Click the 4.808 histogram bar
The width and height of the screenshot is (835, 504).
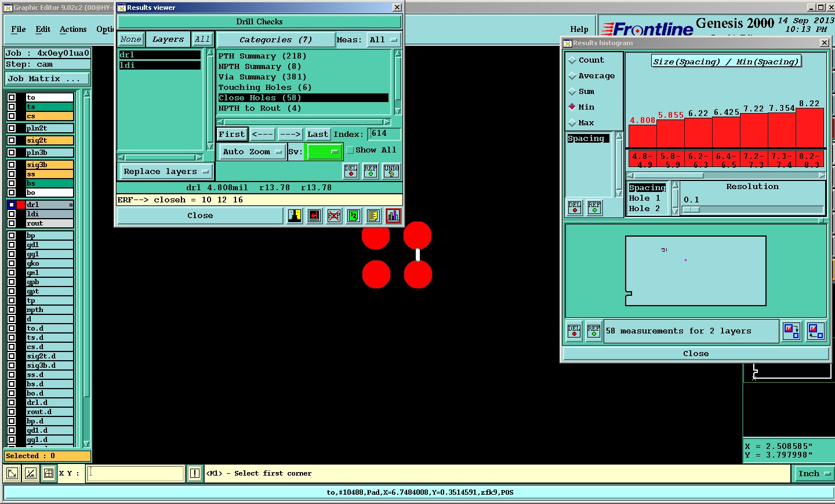[x=642, y=136]
